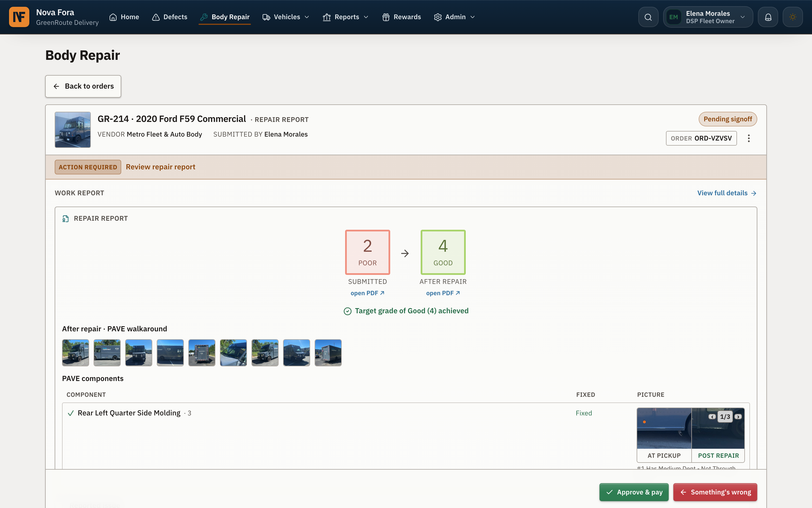Select the Body Repair nav item

point(224,17)
